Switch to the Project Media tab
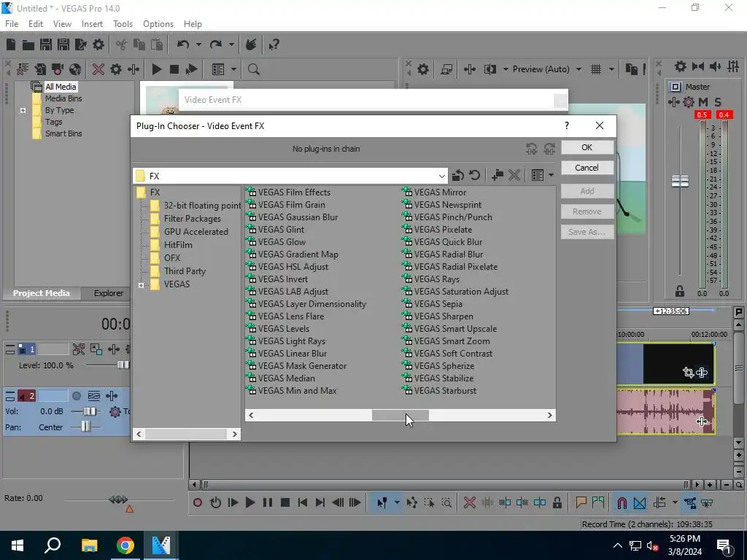Image resolution: width=747 pixels, height=560 pixels. pos(42,293)
